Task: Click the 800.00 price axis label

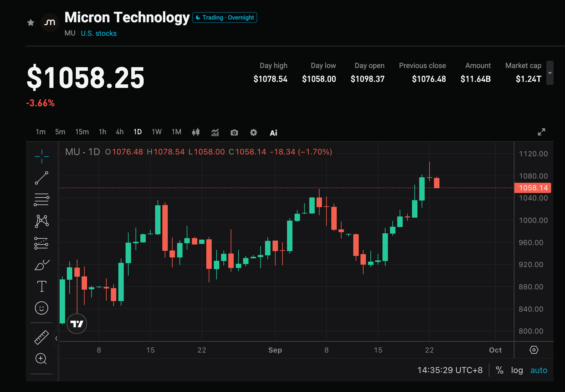Action: pyautogui.click(x=531, y=331)
